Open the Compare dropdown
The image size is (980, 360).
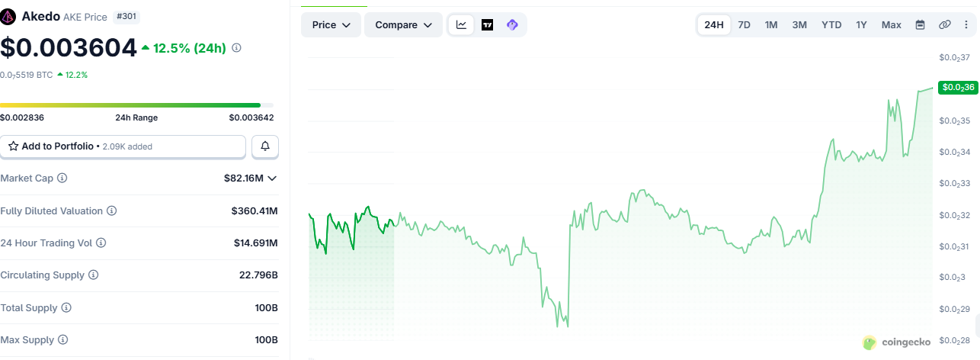pos(403,24)
